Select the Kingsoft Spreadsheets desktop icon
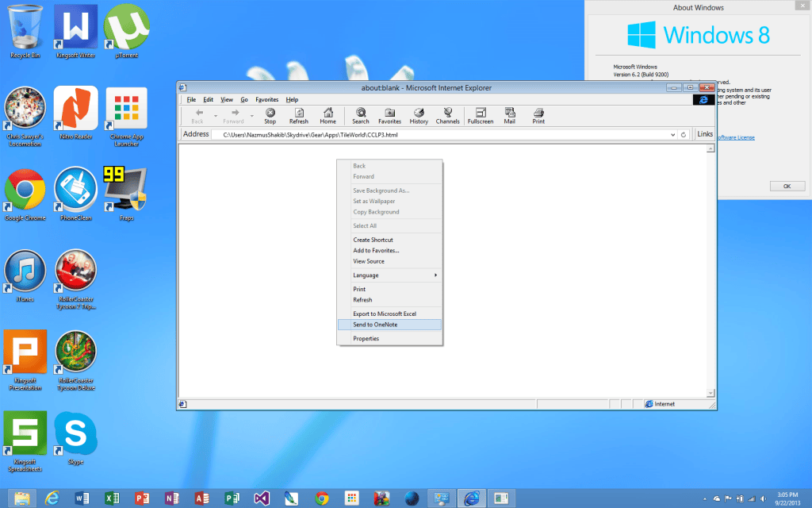 point(25,441)
